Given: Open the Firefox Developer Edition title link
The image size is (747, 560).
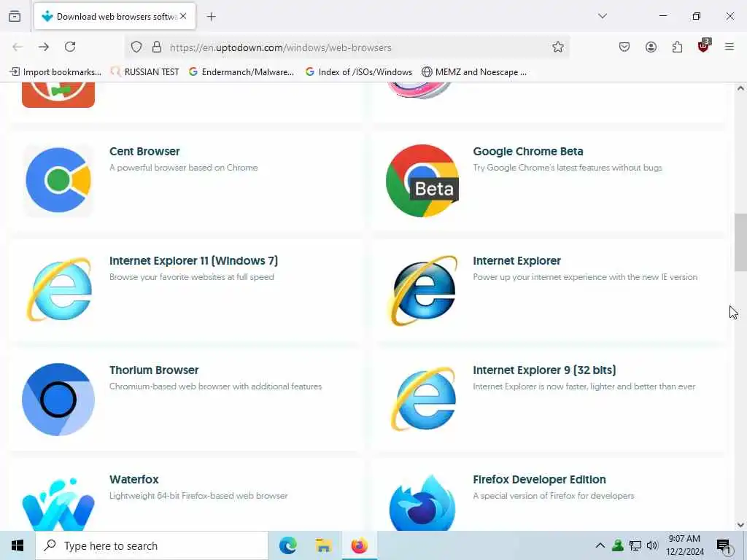Looking at the screenshot, I should [539, 480].
